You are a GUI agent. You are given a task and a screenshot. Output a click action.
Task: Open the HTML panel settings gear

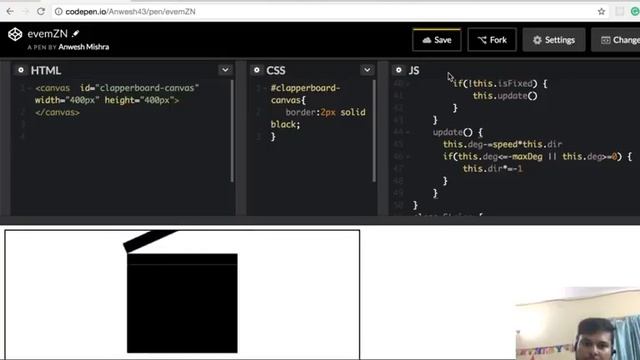click(20, 70)
